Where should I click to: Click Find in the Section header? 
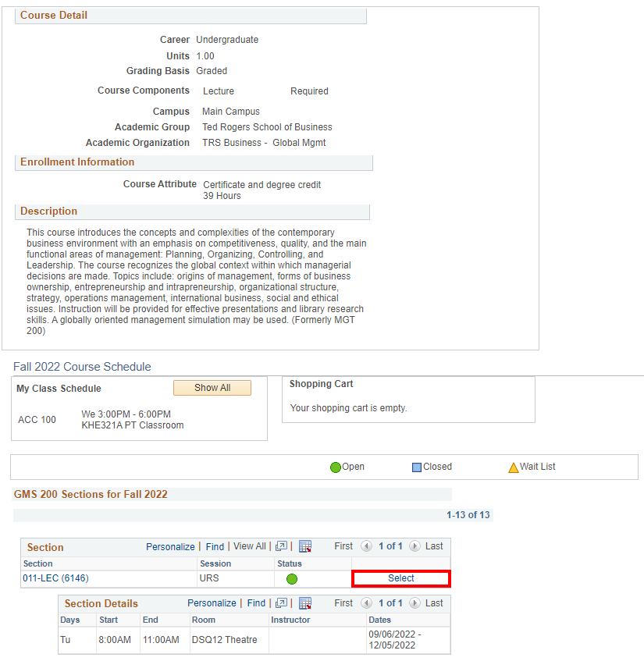click(215, 546)
